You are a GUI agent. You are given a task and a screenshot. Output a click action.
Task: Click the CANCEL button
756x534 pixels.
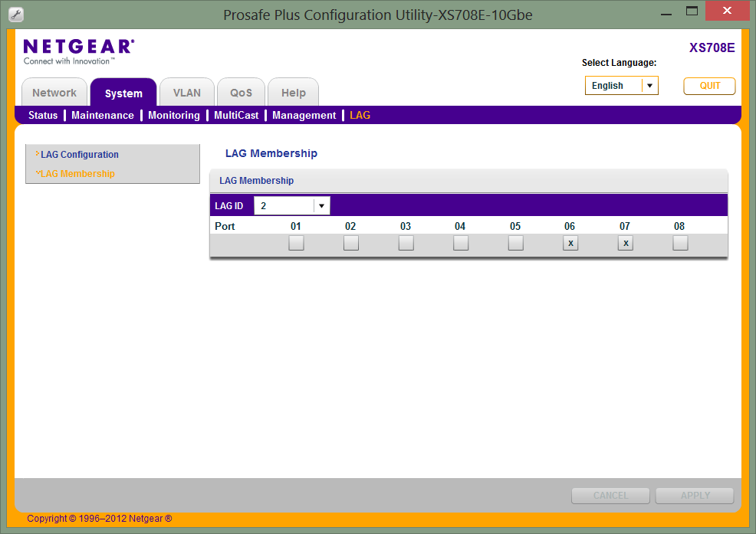[x=610, y=496]
